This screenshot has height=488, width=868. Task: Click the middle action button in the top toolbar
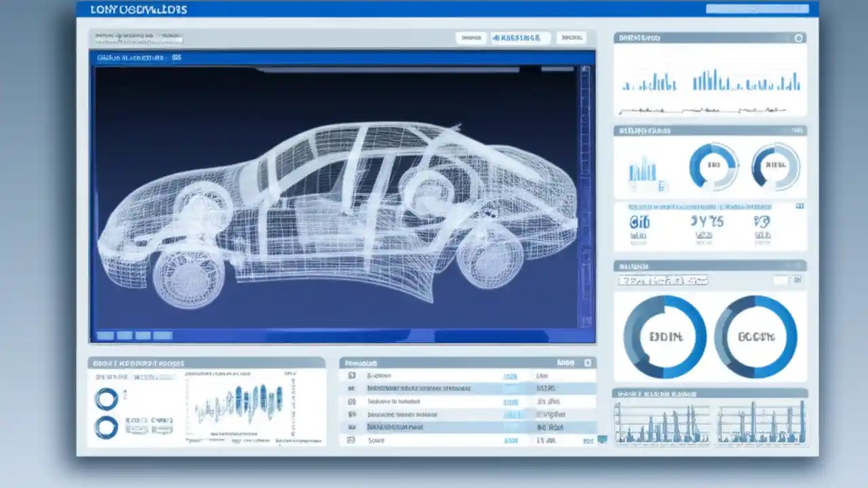tap(520, 37)
